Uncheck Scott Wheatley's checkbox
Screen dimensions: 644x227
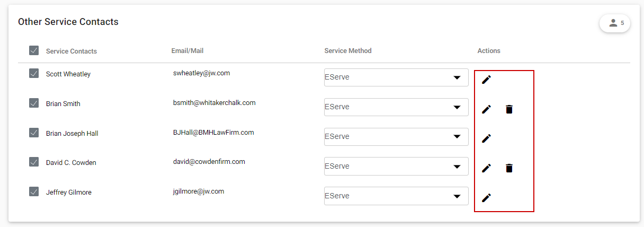point(34,73)
